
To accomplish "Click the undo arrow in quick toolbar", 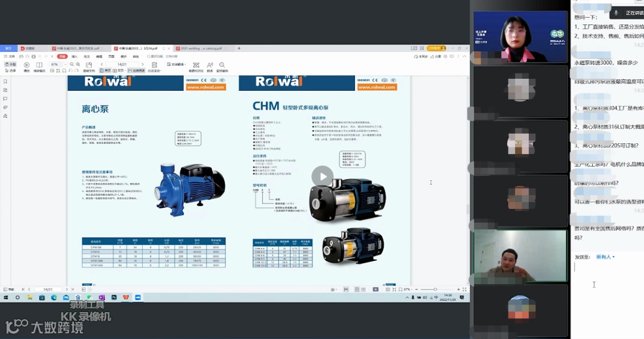I will [x=40, y=56].
